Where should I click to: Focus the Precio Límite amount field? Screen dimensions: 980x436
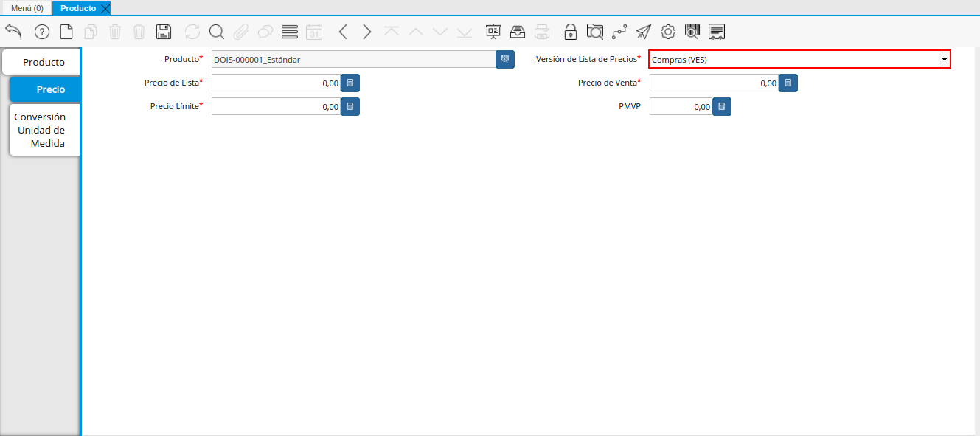click(x=276, y=107)
